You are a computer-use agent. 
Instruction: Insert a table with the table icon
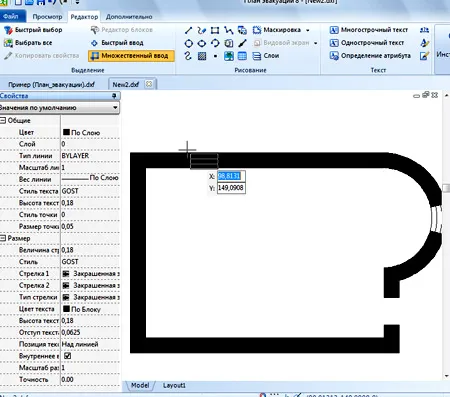click(242, 56)
